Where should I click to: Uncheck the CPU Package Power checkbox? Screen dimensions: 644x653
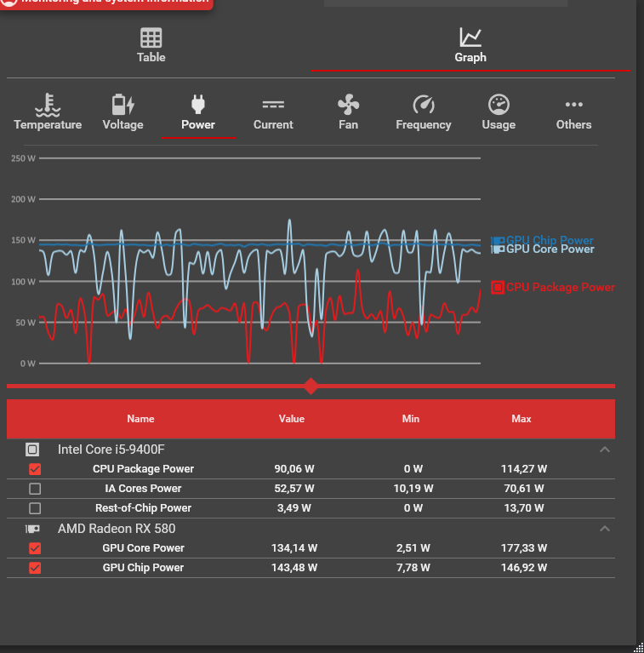[x=35, y=469]
